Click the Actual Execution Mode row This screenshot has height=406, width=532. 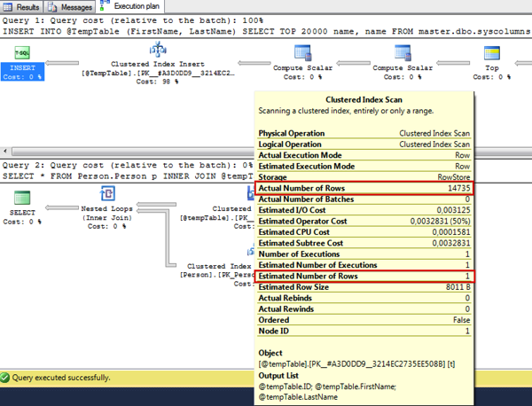364,155
